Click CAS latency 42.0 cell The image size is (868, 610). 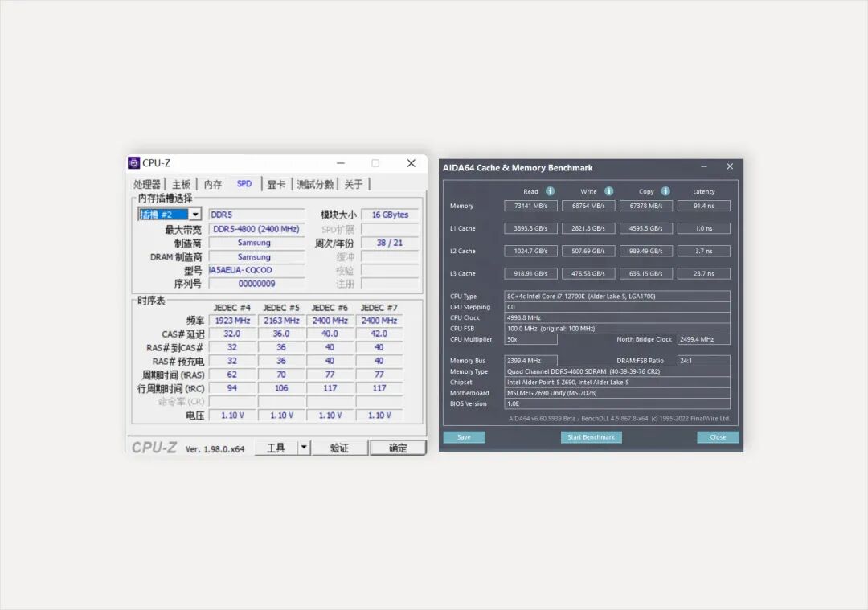(379, 334)
